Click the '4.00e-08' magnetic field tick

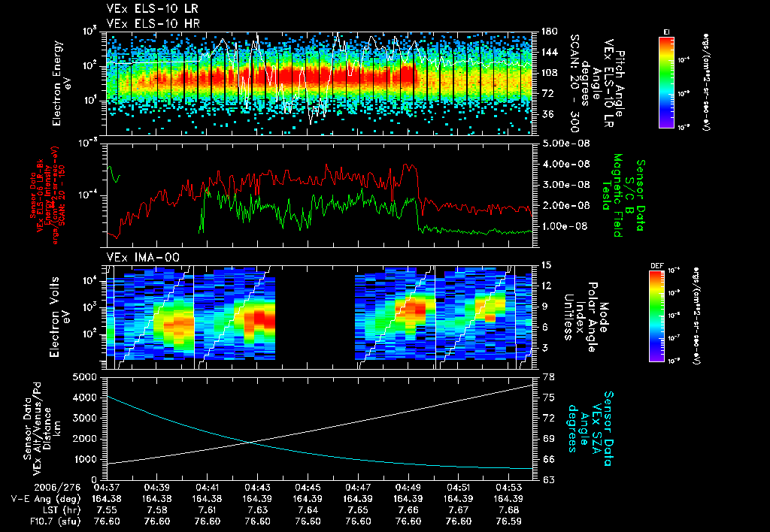(565, 164)
